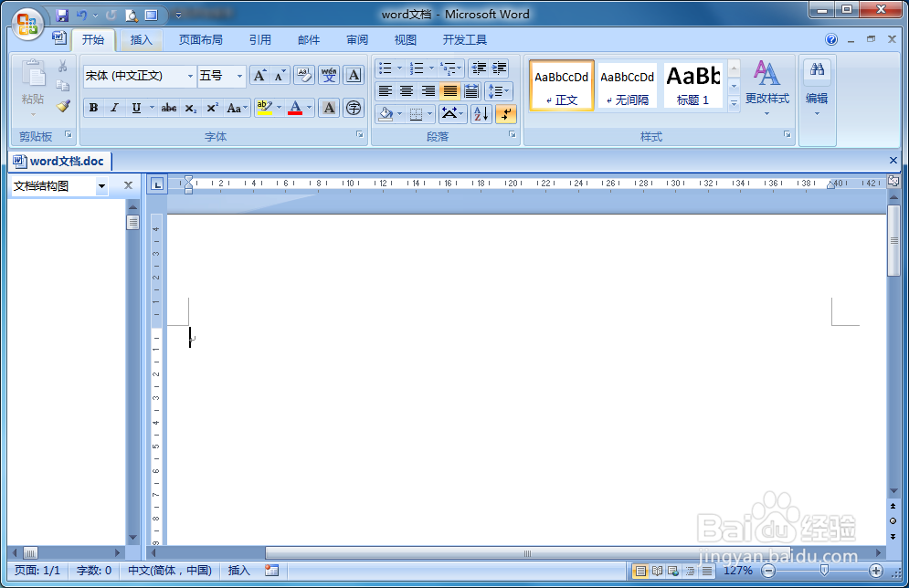Click the bullets list icon
This screenshot has width=909, height=588.
tap(385, 68)
